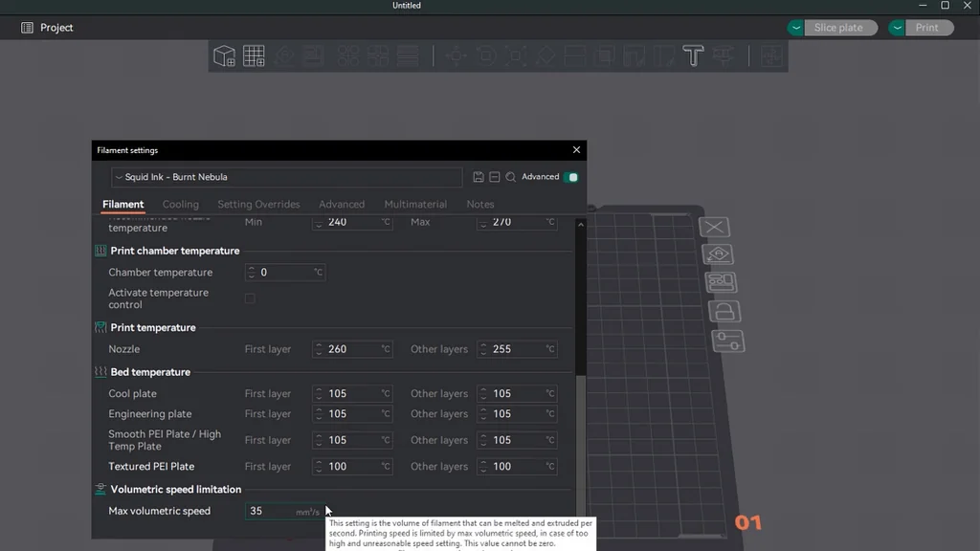Select the Move tool icon
This screenshot has width=980, height=551.
pos(457,55)
